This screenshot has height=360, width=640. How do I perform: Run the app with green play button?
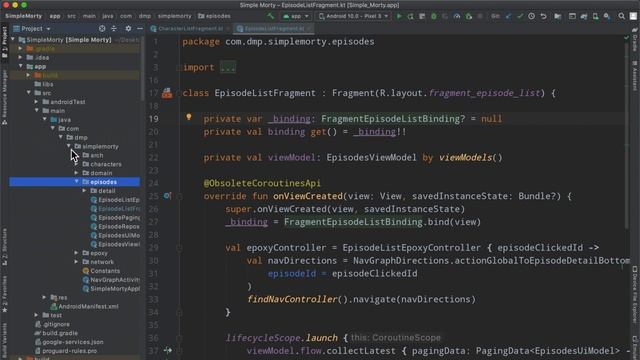point(399,16)
